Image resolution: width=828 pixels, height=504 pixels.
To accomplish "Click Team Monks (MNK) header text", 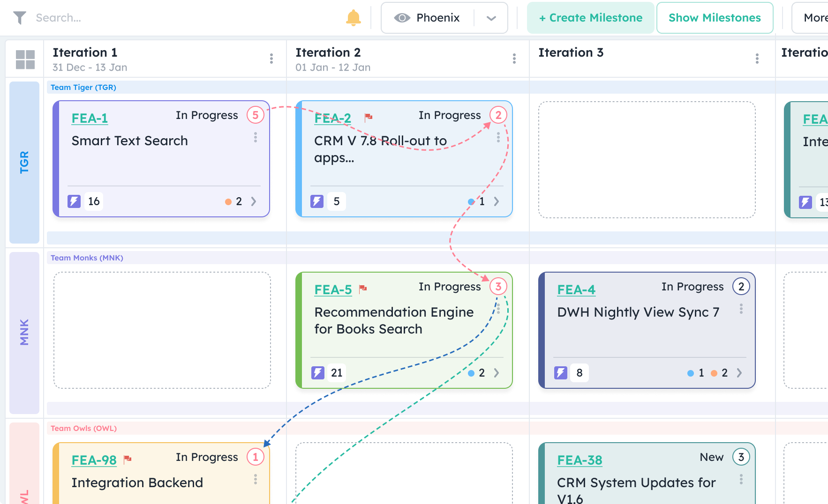I will (87, 258).
